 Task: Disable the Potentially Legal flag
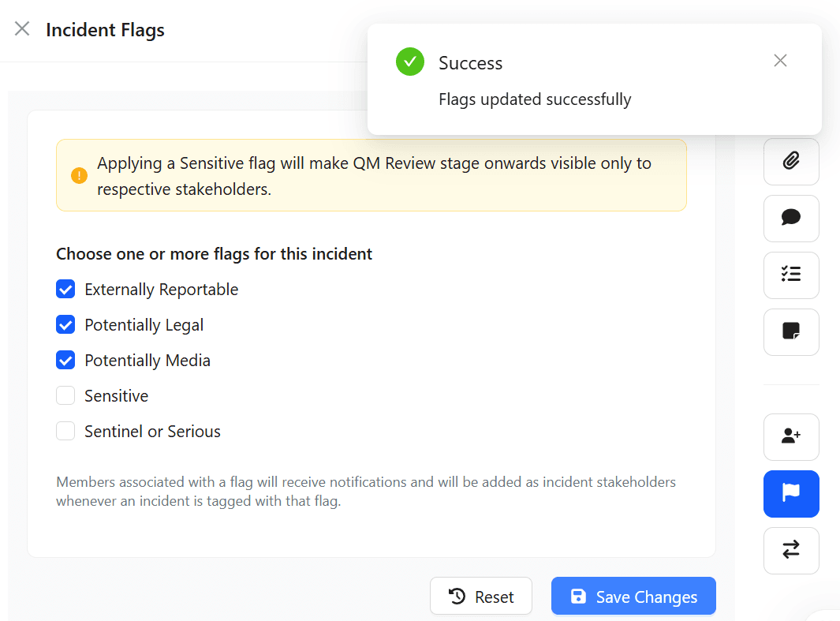click(65, 324)
